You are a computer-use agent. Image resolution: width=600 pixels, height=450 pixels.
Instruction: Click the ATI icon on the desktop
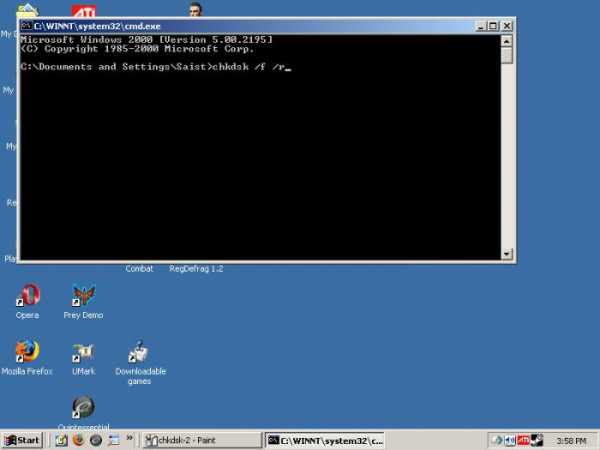pyautogui.click(x=83, y=11)
